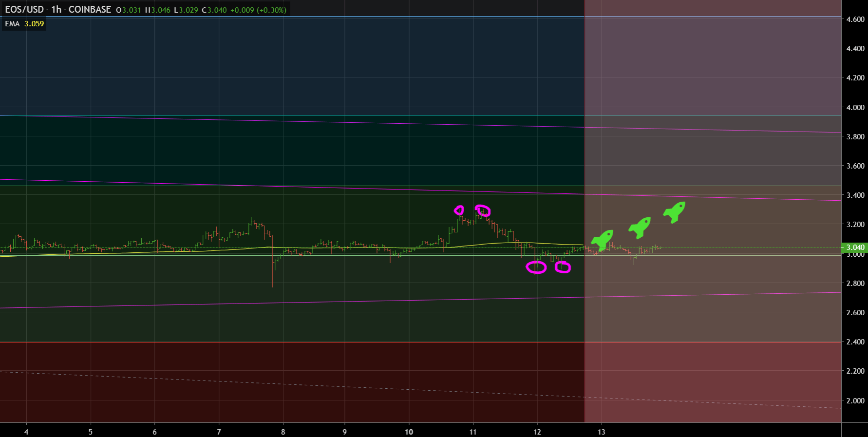Click the EOS/USD symbol name in legend
This screenshot has height=437, width=868.
point(24,10)
